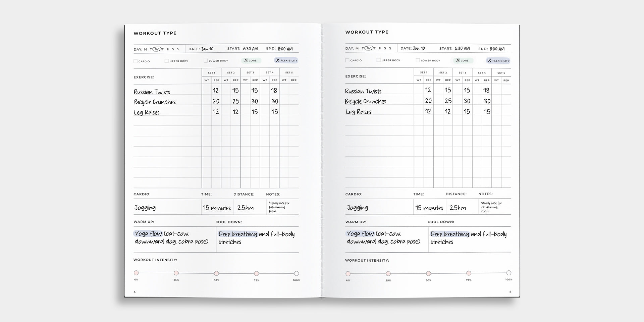Click Date field Jan 10 on left page
This screenshot has height=322, width=644.
point(207,49)
